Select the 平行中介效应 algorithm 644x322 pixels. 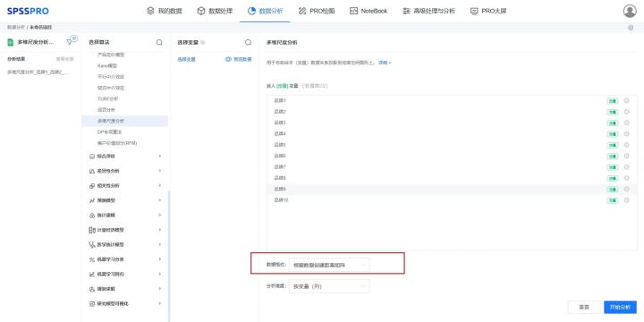pos(111,76)
